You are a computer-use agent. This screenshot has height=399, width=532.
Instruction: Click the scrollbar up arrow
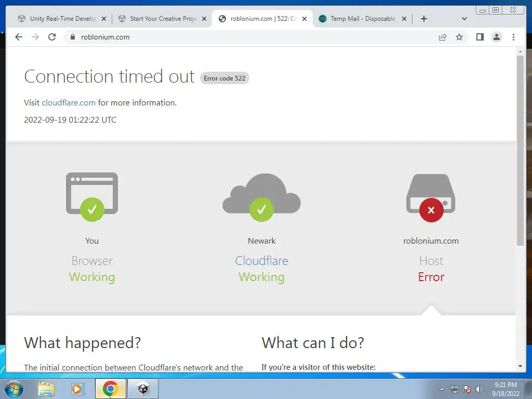coord(520,52)
